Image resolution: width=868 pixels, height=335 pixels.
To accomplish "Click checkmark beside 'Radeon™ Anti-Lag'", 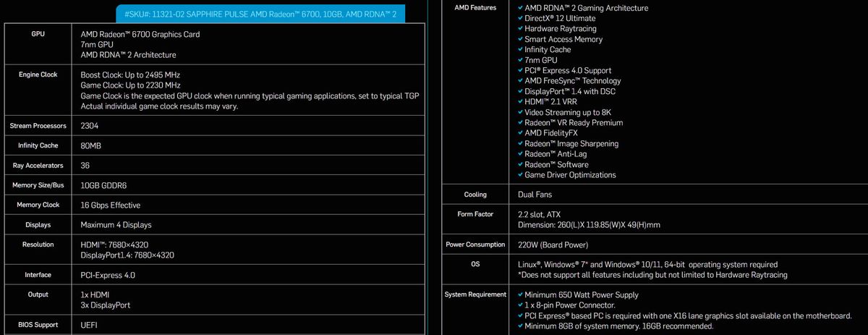I will (521, 154).
